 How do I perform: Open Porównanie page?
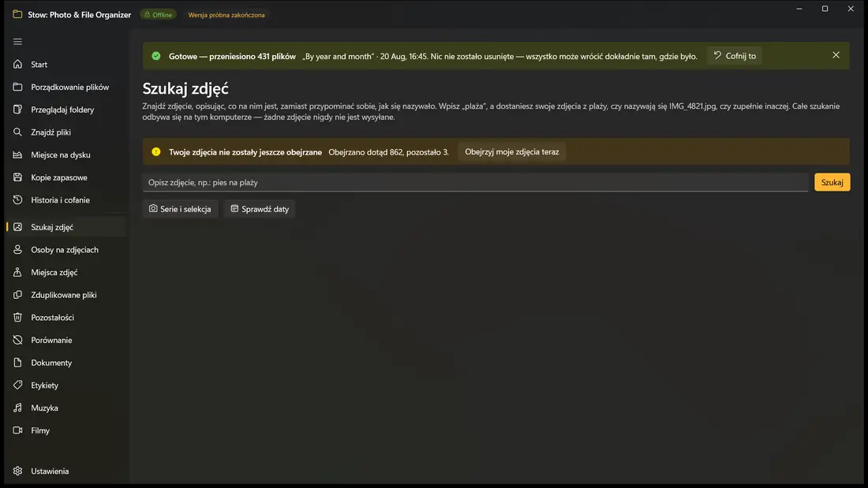66,341
